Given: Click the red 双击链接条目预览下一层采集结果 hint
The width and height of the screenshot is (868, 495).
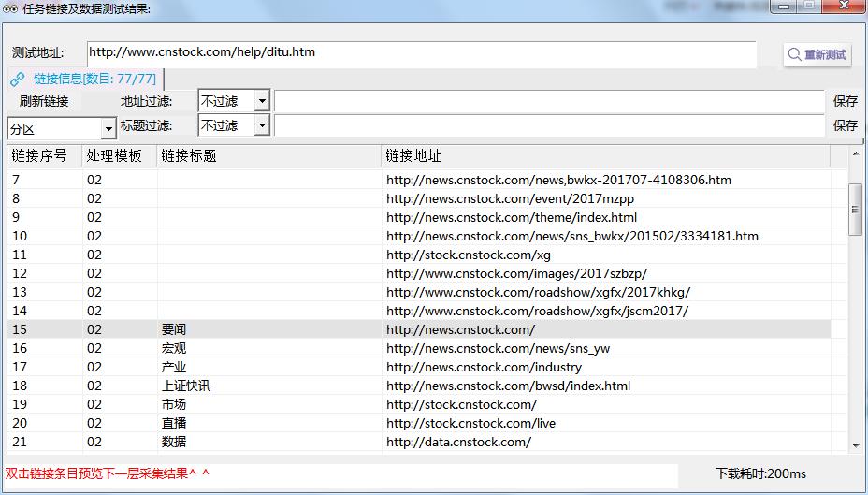Looking at the screenshot, I should [108, 473].
